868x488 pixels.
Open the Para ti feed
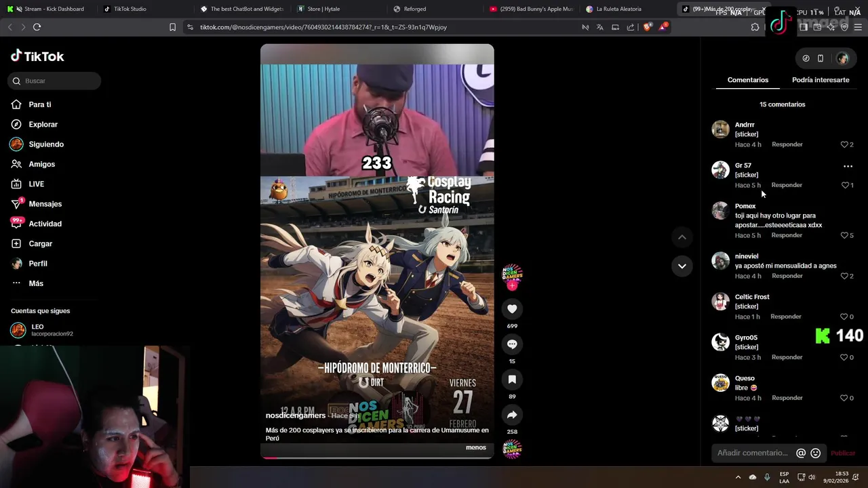click(x=40, y=104)
